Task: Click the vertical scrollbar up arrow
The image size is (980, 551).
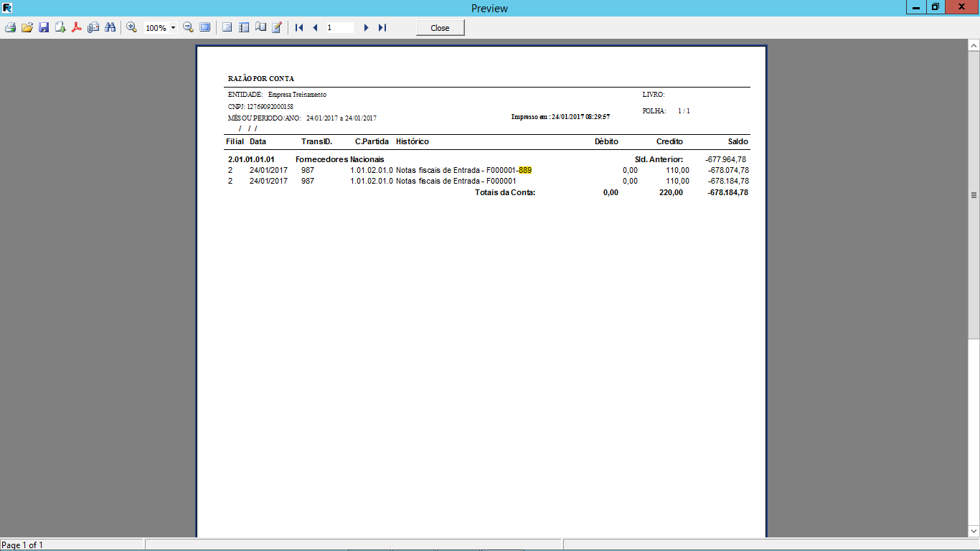Action: (x=974, y=45)
